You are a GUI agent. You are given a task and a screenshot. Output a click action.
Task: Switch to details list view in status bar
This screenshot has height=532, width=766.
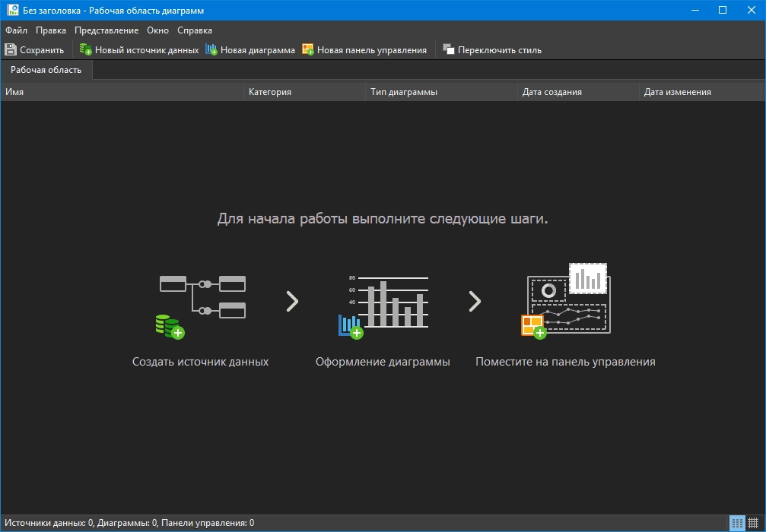coord(737,523)
